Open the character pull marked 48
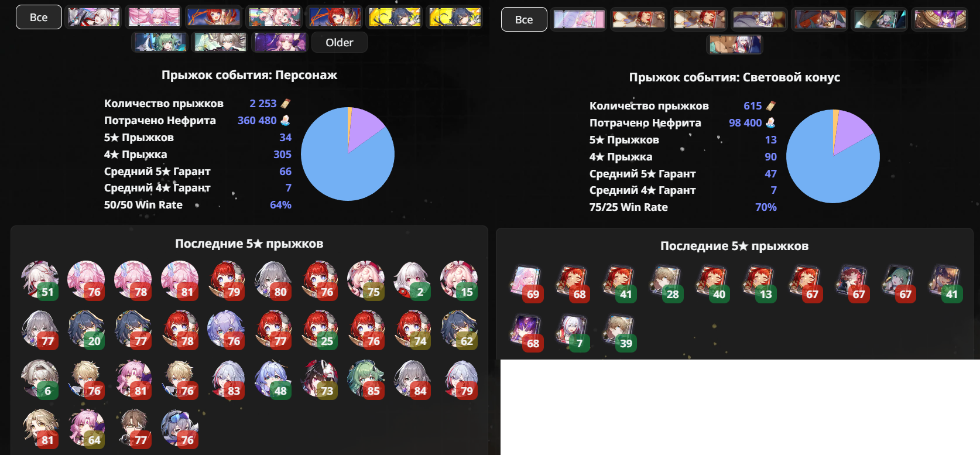 click(273, 379)
